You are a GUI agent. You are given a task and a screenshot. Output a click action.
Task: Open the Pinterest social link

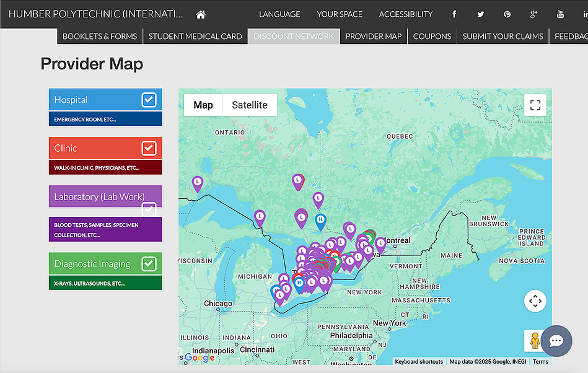[x=507, y=14]
